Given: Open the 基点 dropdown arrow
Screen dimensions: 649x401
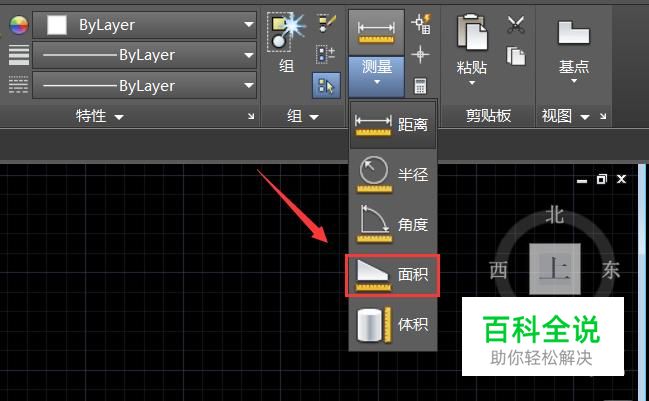Looking at the screenshot, I should [x=574, y=81].
